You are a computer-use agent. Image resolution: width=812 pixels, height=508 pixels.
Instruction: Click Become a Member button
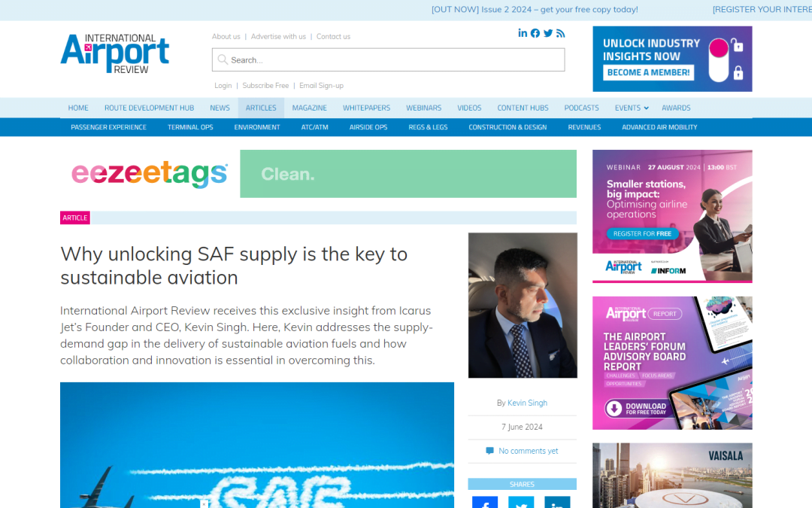tap(648, 72)
